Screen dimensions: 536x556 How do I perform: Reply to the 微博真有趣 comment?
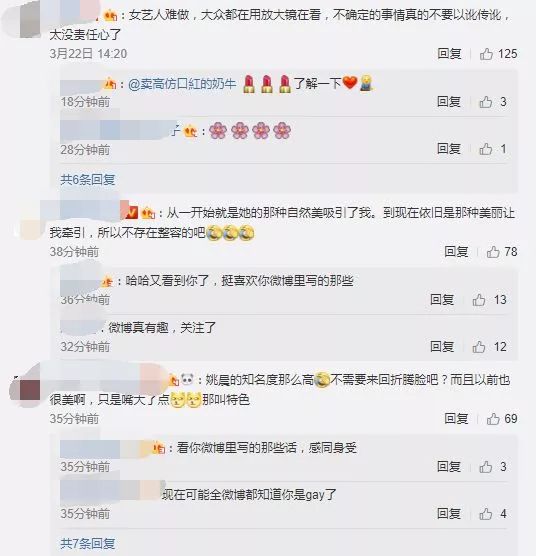tap(442, 346)
